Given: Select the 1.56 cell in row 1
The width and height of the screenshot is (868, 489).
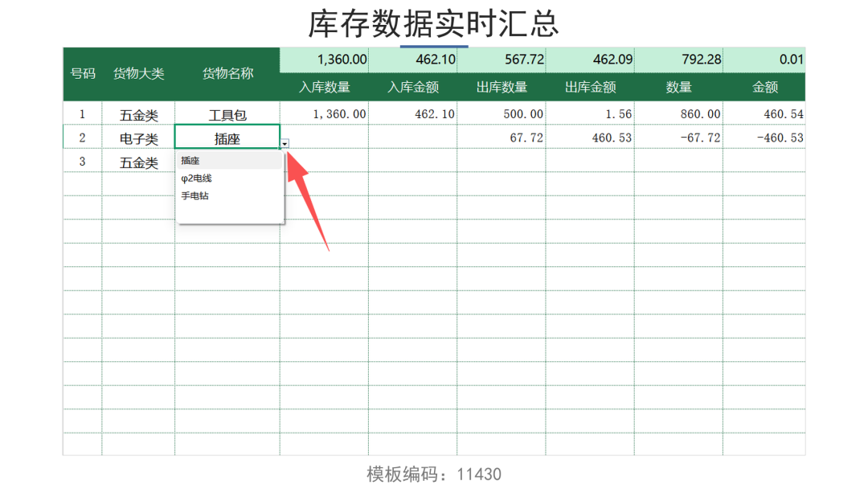Looking at the screenshot, I should (x=590, y=113).
